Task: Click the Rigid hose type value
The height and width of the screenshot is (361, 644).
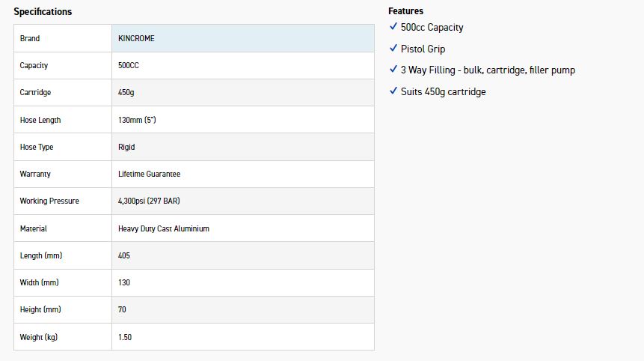Action: coord(126,147)
